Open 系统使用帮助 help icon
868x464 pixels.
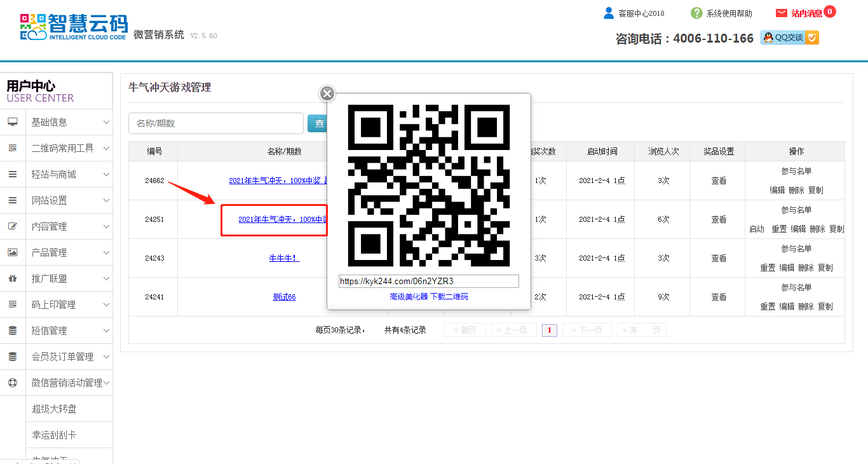[x=696, y=13]
